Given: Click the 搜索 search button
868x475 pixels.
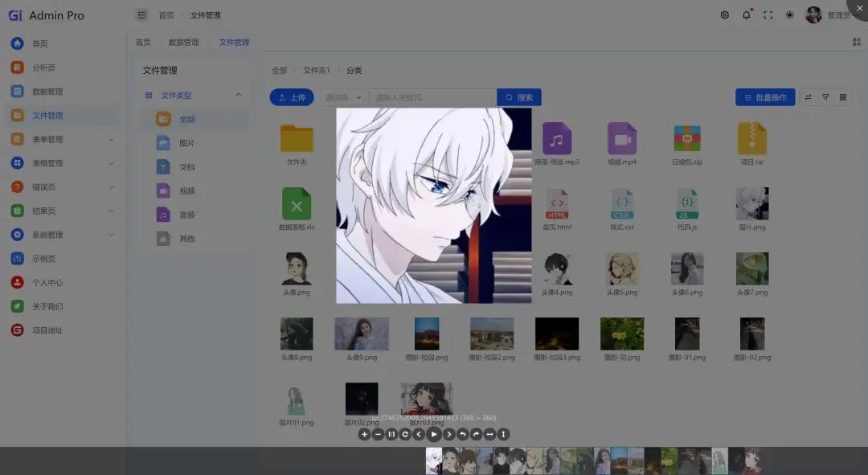Looking at the screenshot, I should [518, 97].
